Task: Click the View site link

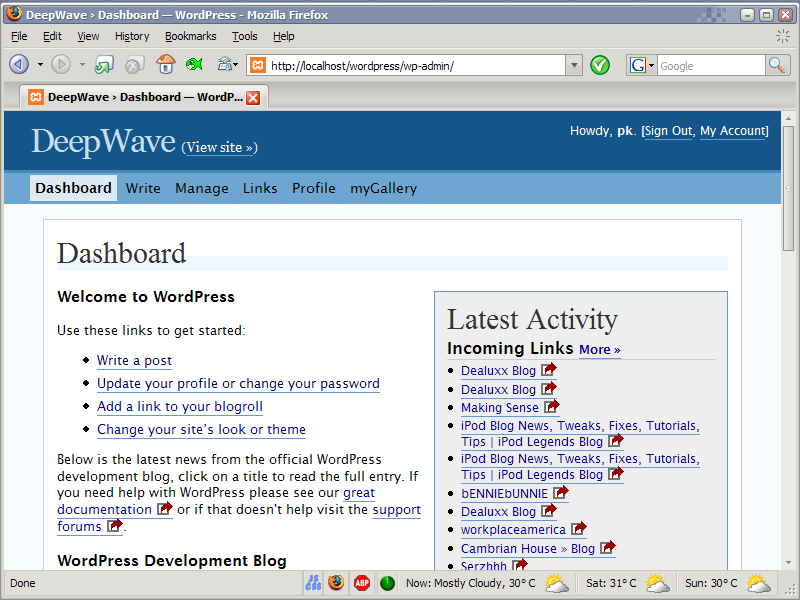Action: (219, 147)
